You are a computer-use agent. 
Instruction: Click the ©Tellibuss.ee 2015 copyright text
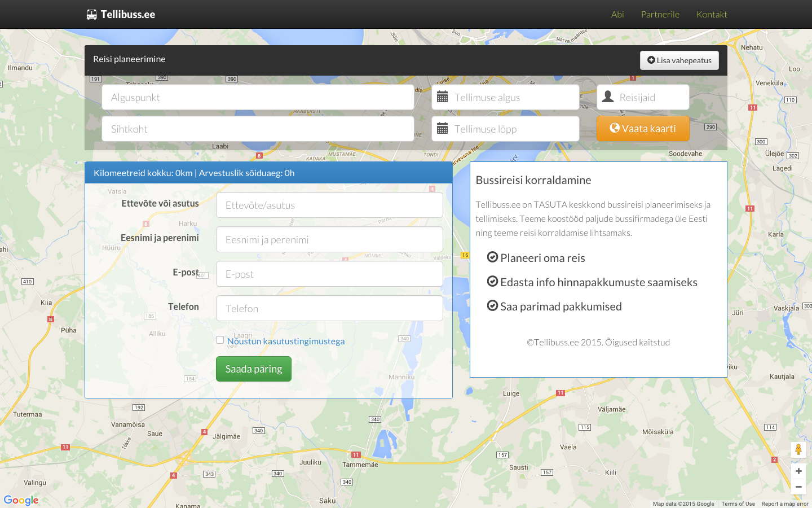(598, 342)
